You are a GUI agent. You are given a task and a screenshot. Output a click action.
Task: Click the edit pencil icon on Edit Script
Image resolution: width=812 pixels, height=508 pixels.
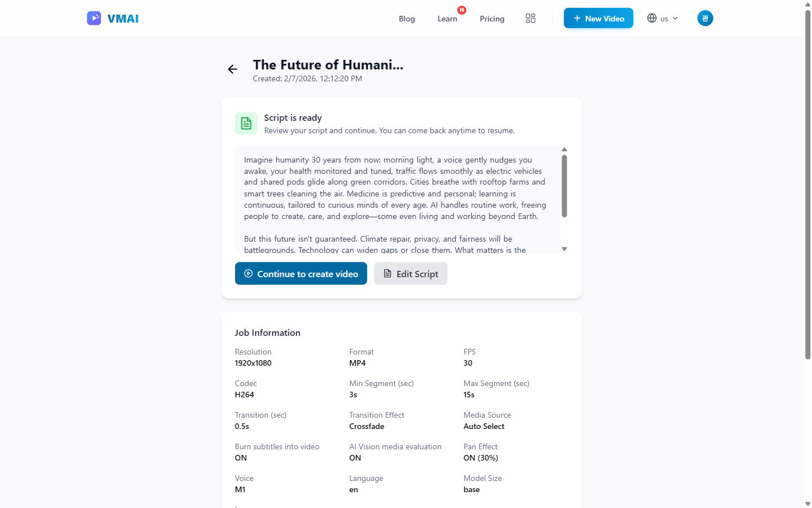click(x=387, y=273)
